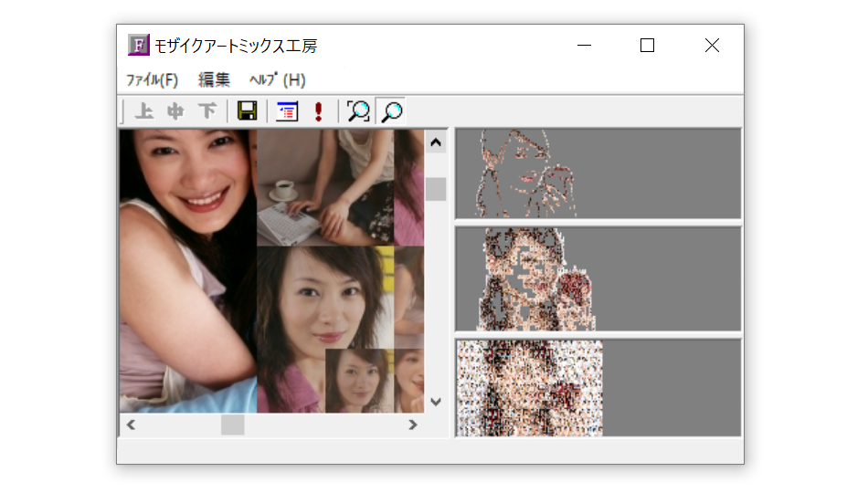Open the ファイル(F) menu
Viewport: 868px width, 493px height.
click(x=153, y=80)
